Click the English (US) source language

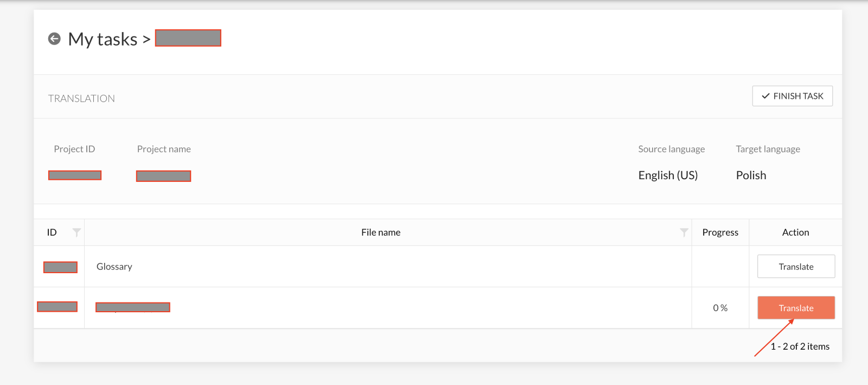click(x=668, y=175)
